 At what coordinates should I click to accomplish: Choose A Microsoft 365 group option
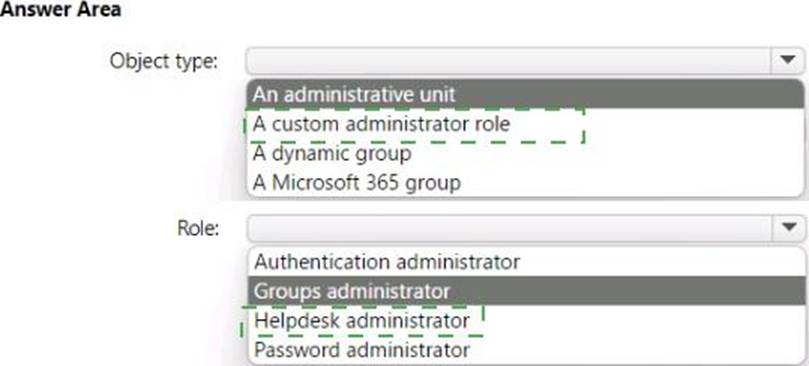tap(525, 182)
